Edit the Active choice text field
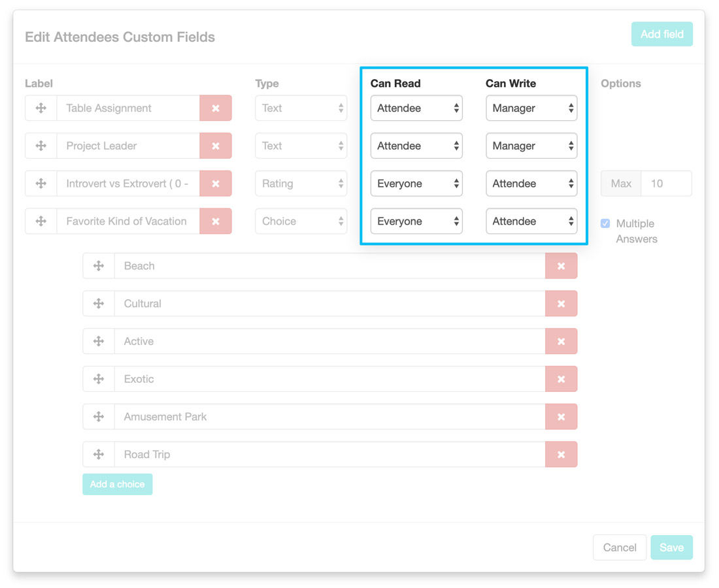The image size is (719, 588). pyautogui.click(x=329, y=341)
